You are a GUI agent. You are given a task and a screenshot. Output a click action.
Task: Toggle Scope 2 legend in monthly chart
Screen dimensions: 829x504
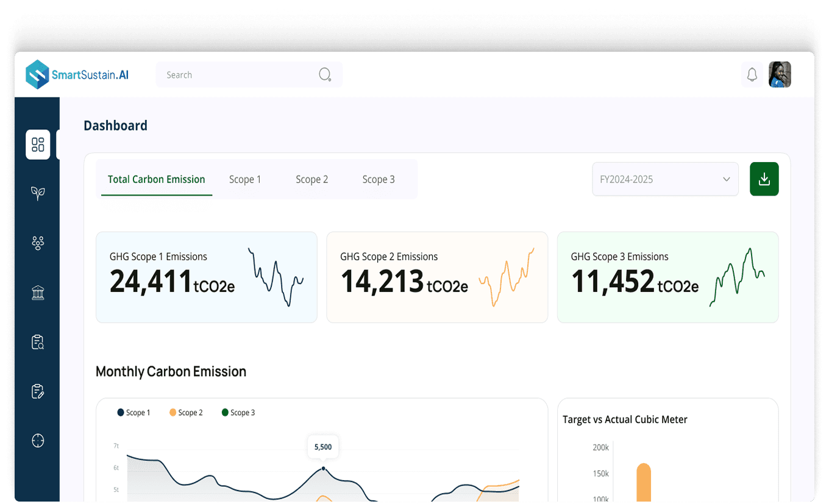click(186, 413)
